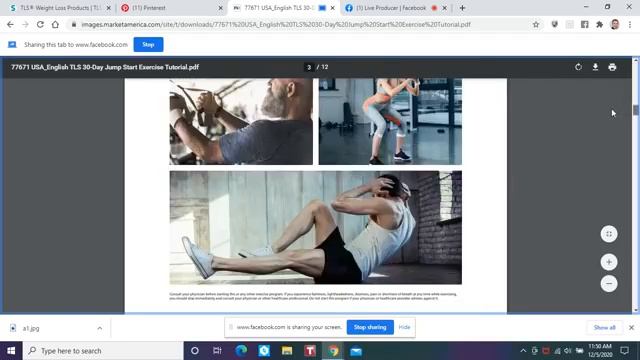Select the 77671 USA_English TLS tab
This screenshot has width=640, height=360.
pyautogui.click(x=283, y=8)
